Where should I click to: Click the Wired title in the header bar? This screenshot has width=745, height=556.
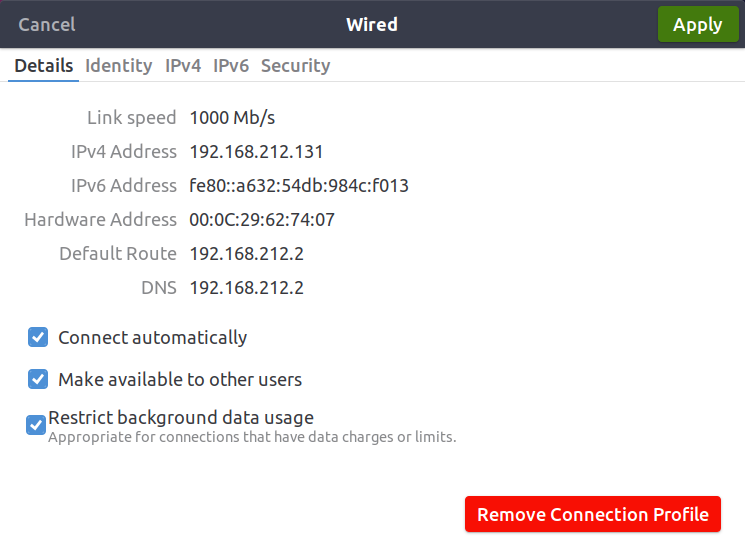coord(371,25)
